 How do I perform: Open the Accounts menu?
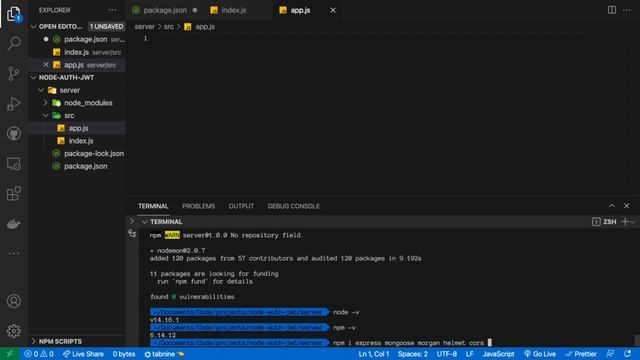[14, 301]
